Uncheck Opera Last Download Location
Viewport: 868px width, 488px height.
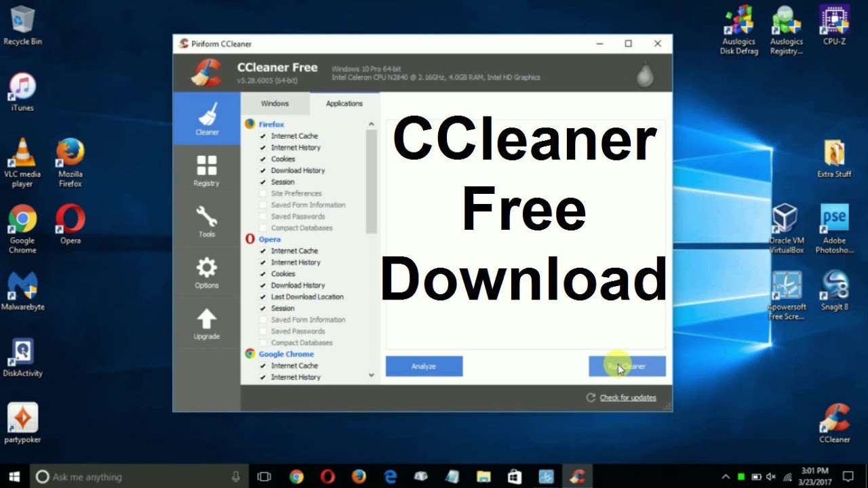(263, 297)
